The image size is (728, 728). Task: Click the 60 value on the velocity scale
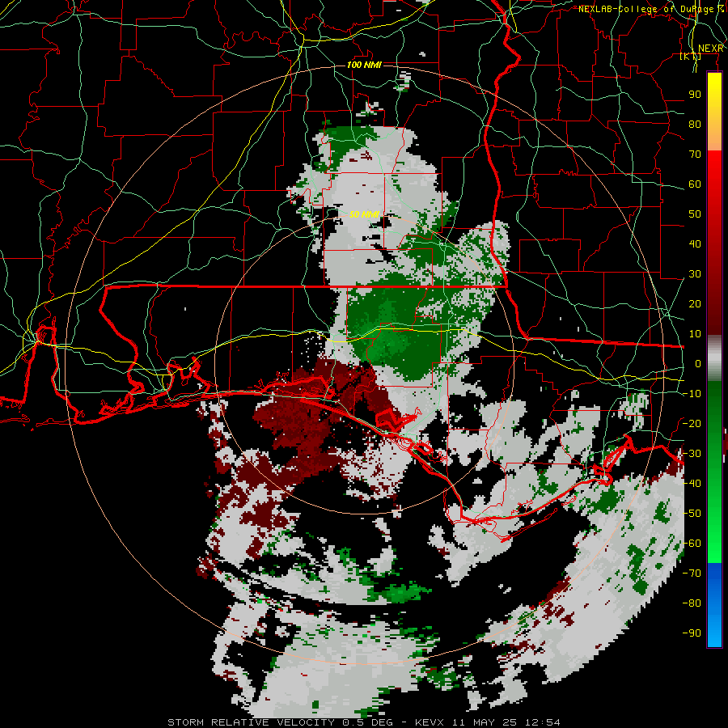[x=695, y=184]
